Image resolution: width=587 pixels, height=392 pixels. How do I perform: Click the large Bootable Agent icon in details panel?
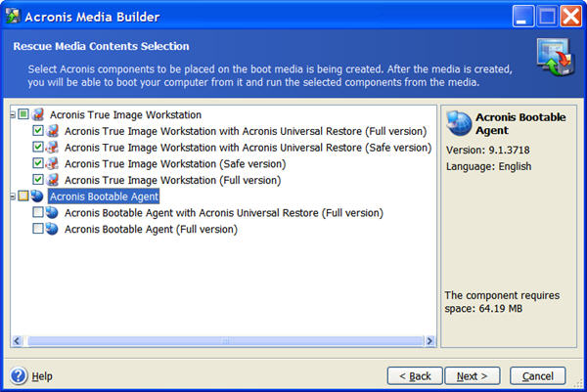(x=459, y=123)
